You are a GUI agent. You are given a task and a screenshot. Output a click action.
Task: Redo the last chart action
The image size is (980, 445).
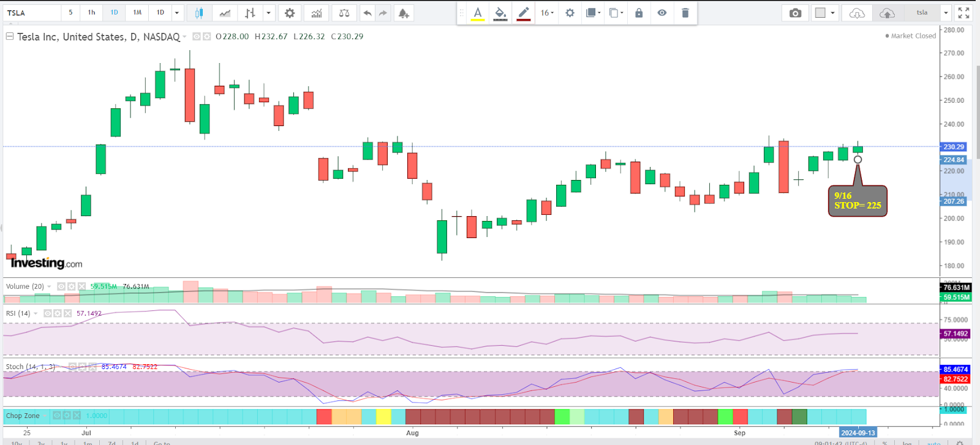coord(383,13)
